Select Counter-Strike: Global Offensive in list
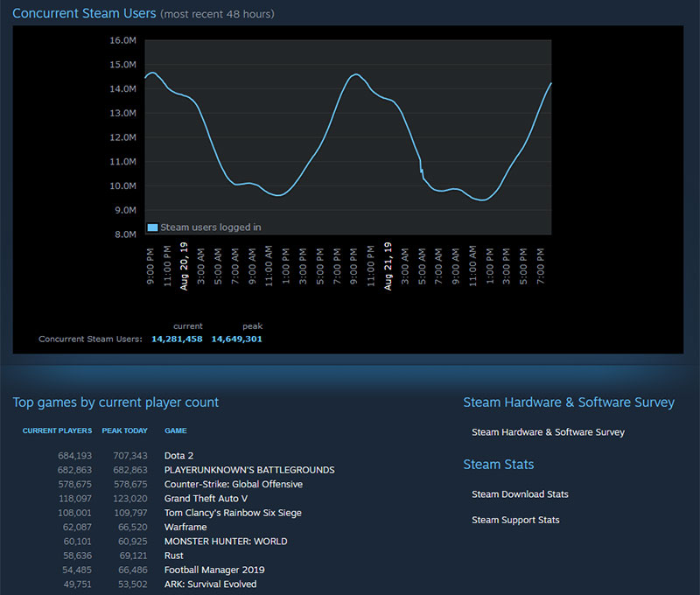Image resolution: width=700 pixels, height=595 pixels. tap(233, 484)
